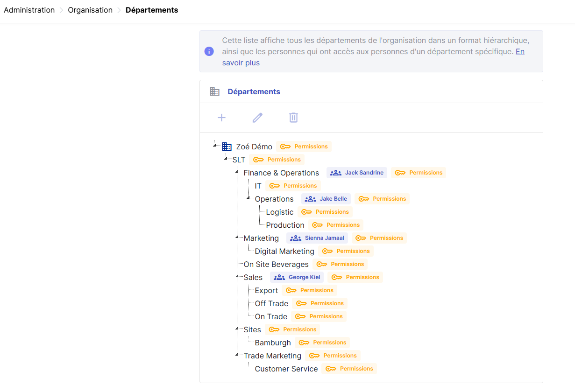575x392 pixels.
Task: Click the building icon beside Zoé Démo
Action: click(227, 147)
